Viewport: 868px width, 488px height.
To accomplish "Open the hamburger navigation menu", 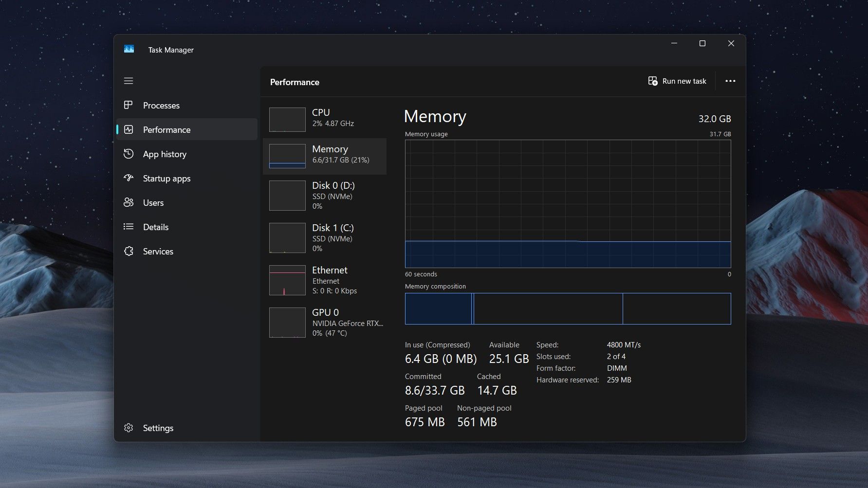I will pos(129,81).
